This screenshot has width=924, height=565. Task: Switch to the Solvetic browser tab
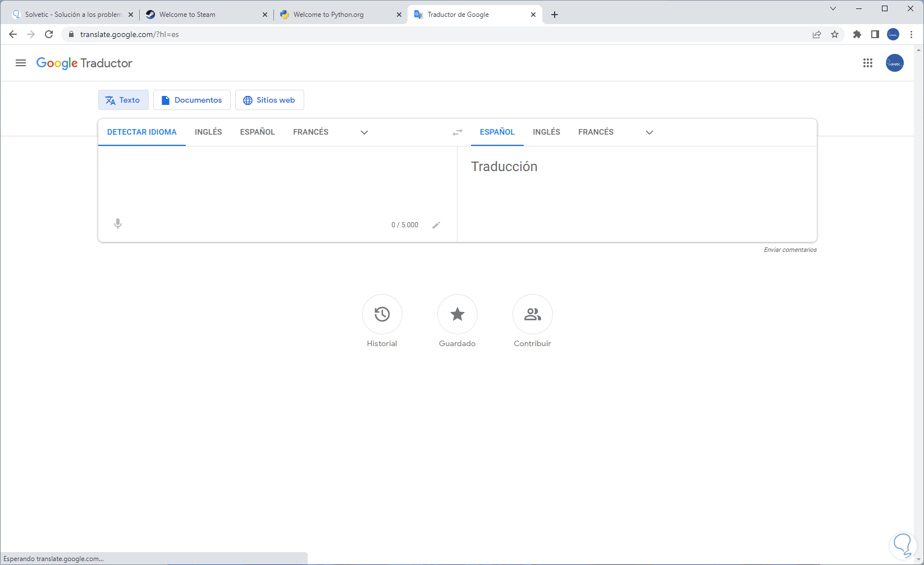71,15
